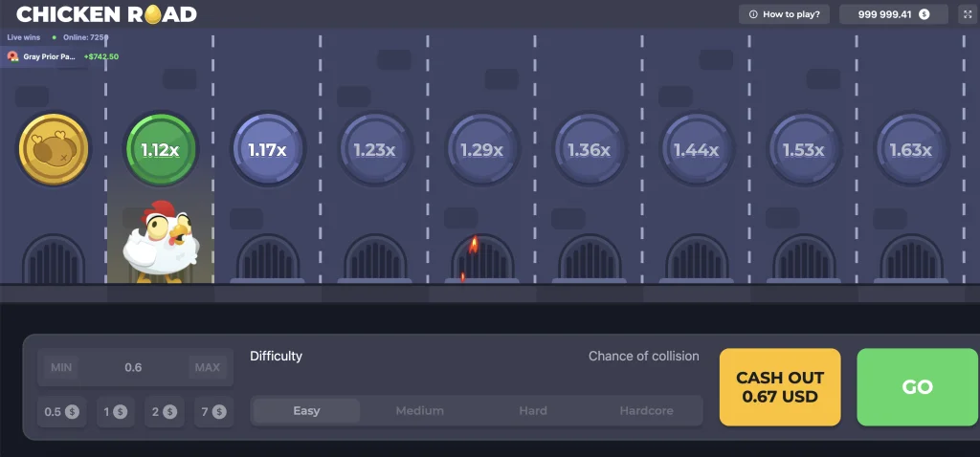Screen dimensions: 980x457
Task: Click the Live wins label
Action: (24, 37)
